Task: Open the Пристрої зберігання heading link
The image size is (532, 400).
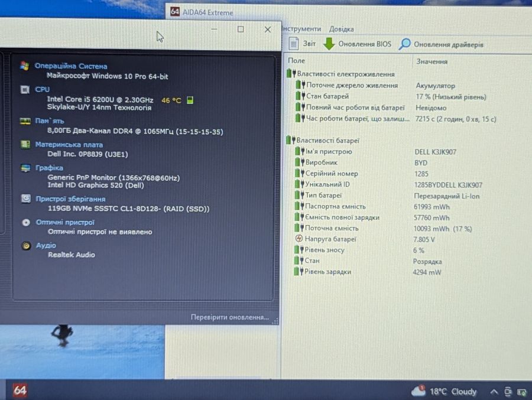Action: pos(70,199)
